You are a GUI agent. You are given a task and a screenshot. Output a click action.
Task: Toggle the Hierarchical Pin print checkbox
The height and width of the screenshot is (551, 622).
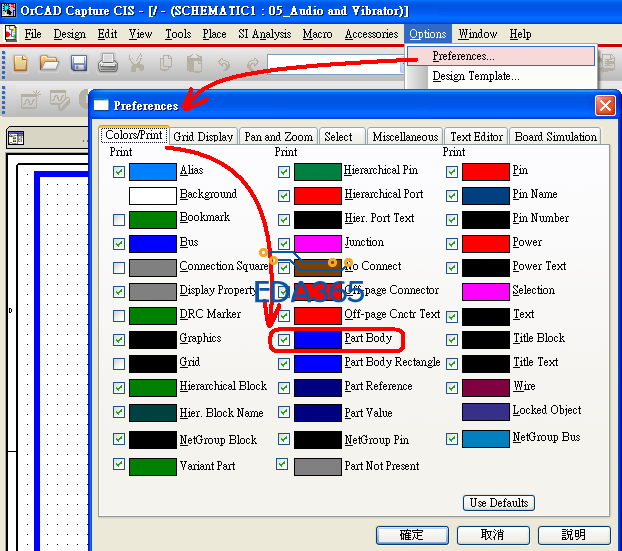click(x=284, y=172)
